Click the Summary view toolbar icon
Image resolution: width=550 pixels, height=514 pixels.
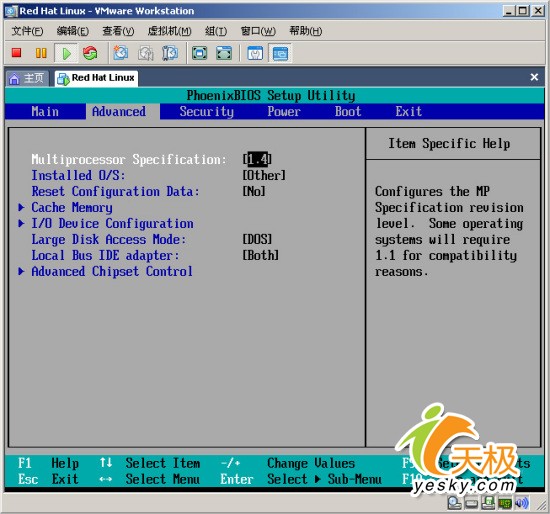click(x=255, y=53)
